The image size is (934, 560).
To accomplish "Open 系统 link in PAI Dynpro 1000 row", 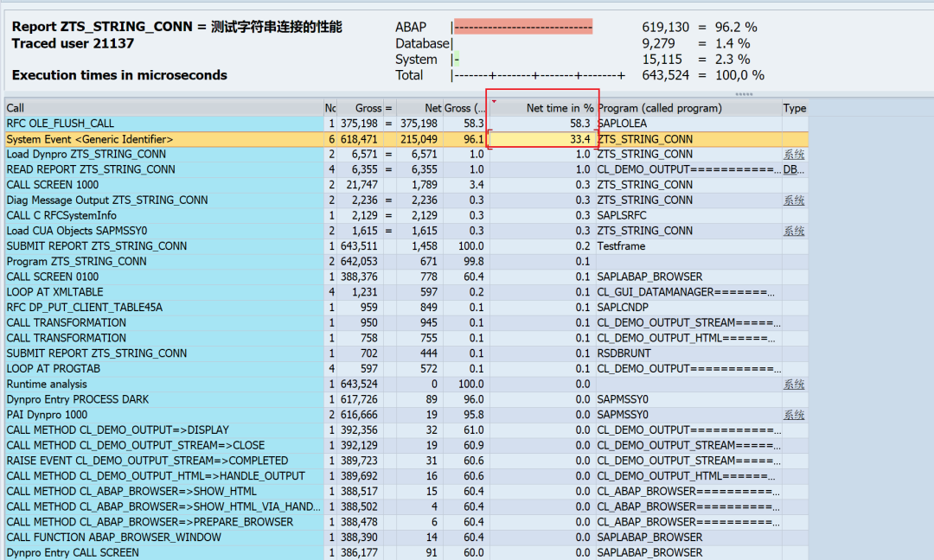I will [x=794, y=415].
